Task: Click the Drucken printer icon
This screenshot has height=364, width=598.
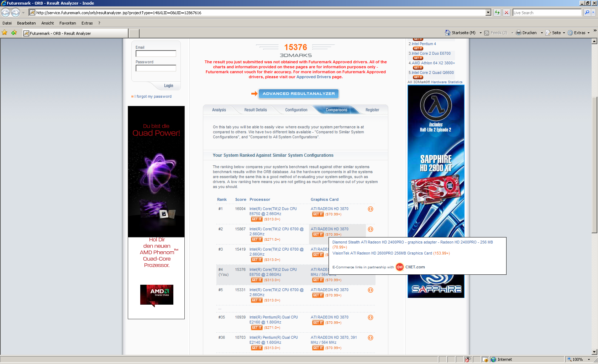Action: click(x=519, y=33)
